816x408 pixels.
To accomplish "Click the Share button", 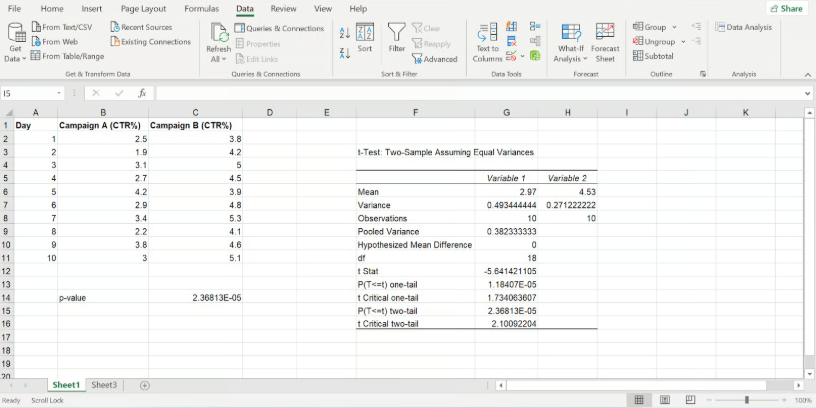I will [786, 9].
